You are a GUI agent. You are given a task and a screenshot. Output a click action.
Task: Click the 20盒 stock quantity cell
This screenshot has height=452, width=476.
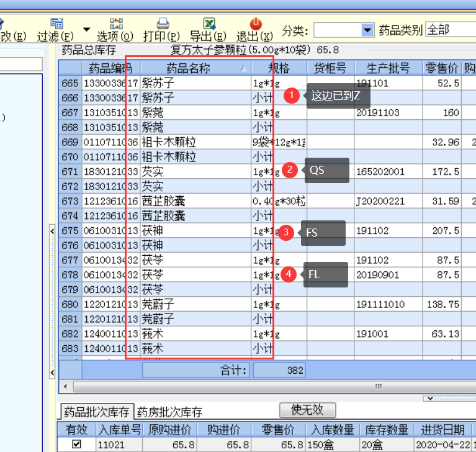pyautogui.click(x=387, y=445)
